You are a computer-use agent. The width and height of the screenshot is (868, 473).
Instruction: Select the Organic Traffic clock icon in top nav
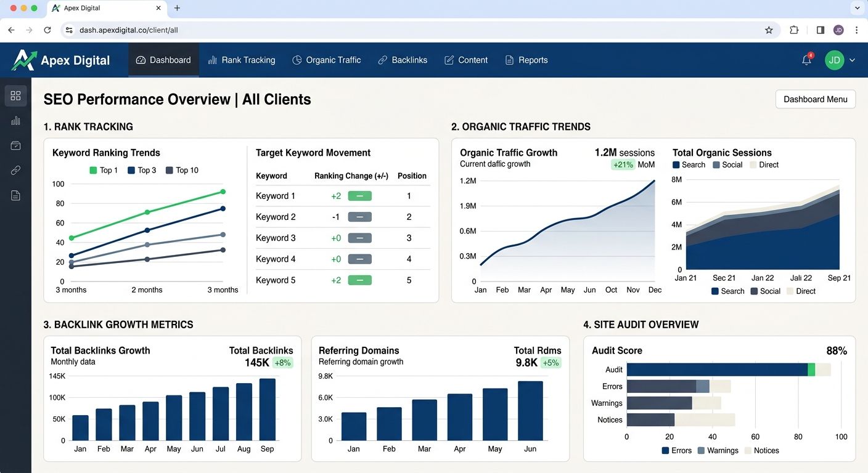pyautogui.click(x=297, y=60)
